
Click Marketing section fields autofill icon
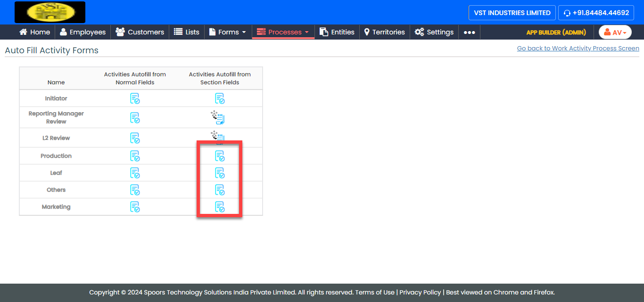(x=220, y=207)
